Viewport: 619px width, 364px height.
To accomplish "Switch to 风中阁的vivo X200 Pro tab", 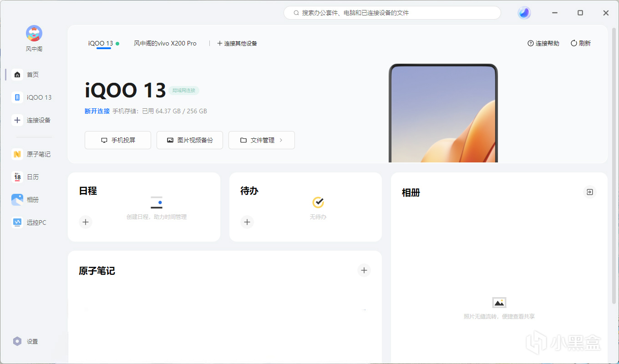I will (x=165, y=43).
